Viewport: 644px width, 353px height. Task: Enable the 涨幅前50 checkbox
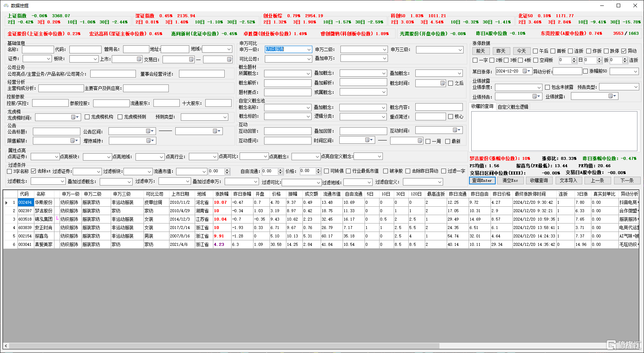[586, 71]
